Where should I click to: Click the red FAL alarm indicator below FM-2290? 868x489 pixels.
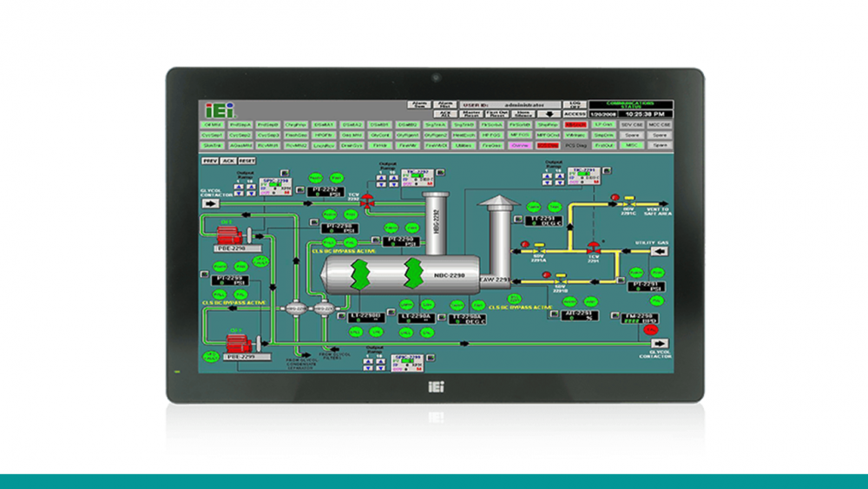point(650,329)
